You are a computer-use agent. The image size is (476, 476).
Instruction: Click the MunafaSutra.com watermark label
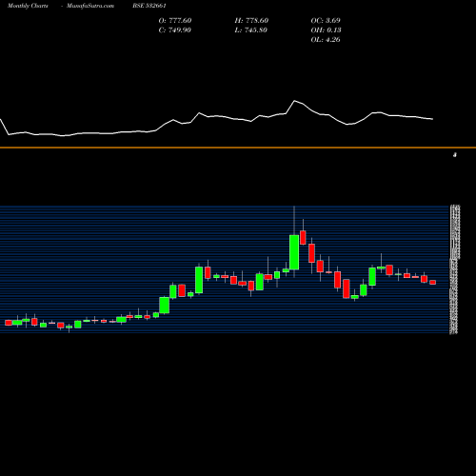pyautogui.click(x=90, y=6)
